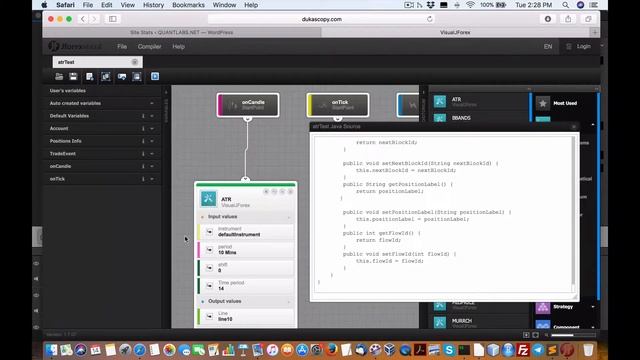Close the atrTest tab with its X

coord(135,62)
